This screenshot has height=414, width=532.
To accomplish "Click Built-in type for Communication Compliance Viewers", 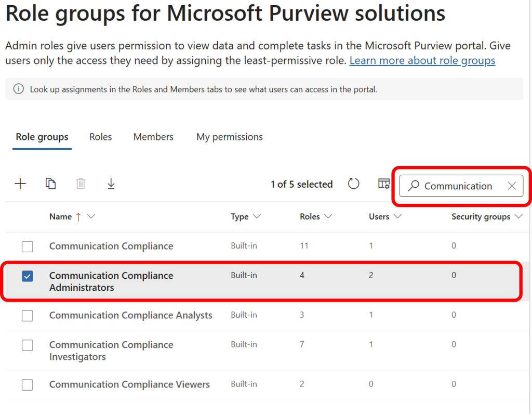I will [244, 384].
